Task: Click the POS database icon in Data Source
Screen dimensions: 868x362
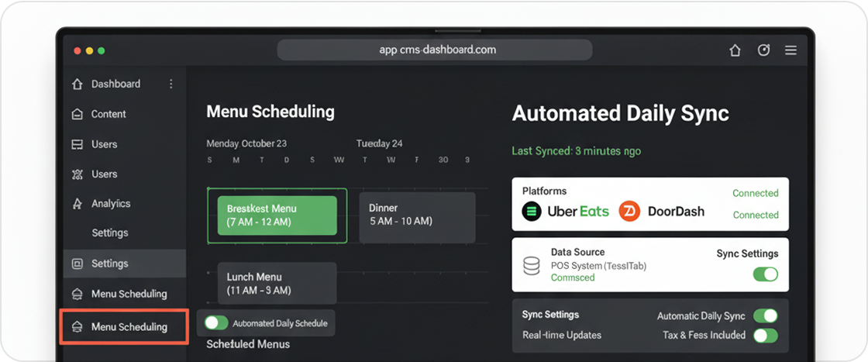Action: 531,266
